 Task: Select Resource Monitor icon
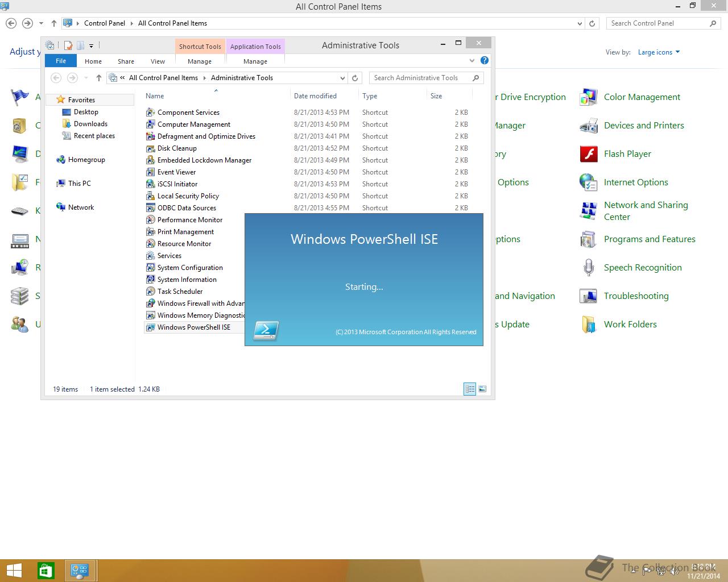pyautogui.click(x=150, y=244)
